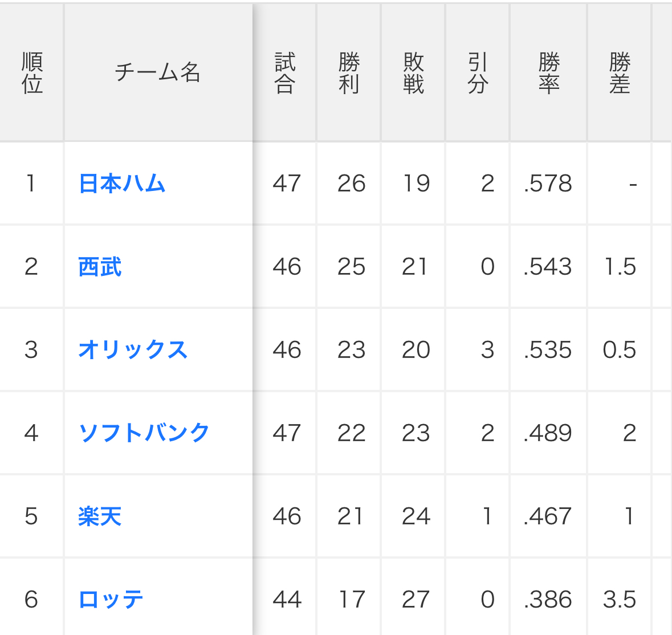Open the オリックス team link

(x=133, y=350)
